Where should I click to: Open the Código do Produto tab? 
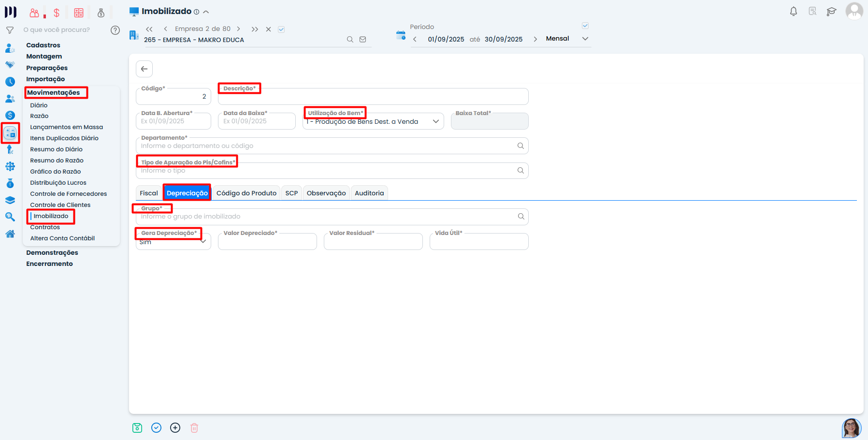pyautogui.click(x=246, y=193)
